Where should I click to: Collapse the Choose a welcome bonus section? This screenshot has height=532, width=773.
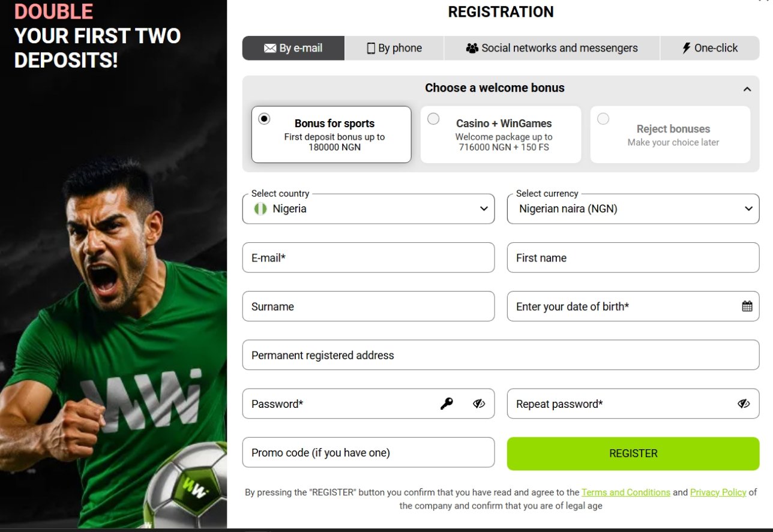click(747, 88)
